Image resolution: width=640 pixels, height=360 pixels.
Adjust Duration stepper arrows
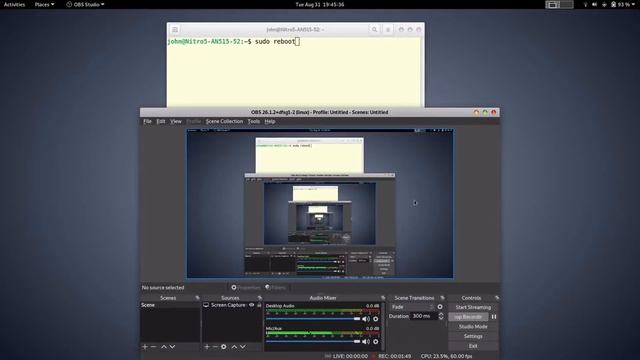click(441, 316)
